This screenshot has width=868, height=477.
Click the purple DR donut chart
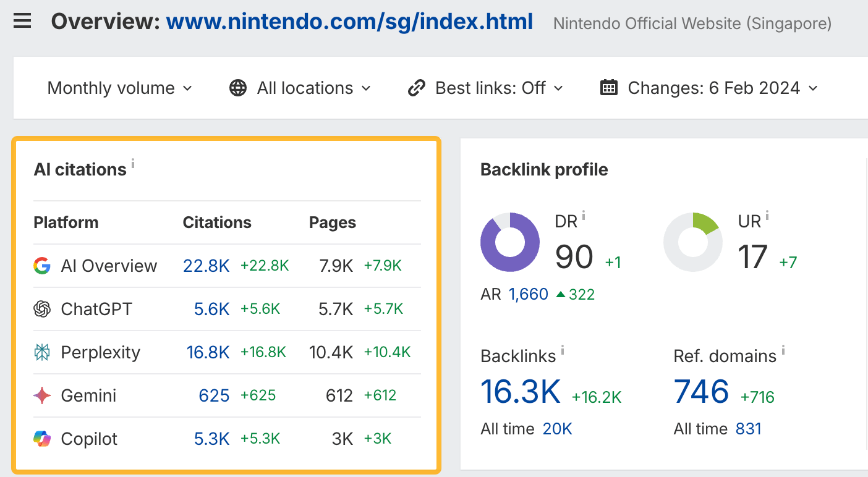point(510,242)
